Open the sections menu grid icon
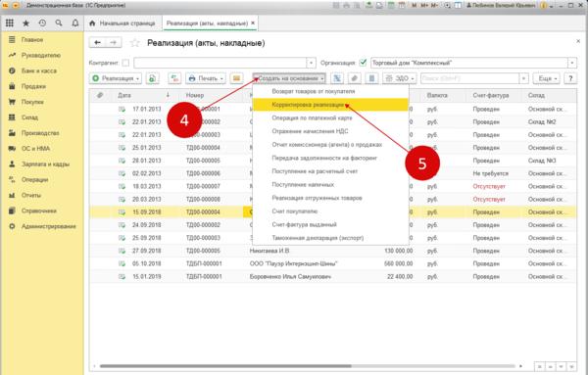Image resolution: width=588 pixels, height=375 pixels. click(10, 23)
